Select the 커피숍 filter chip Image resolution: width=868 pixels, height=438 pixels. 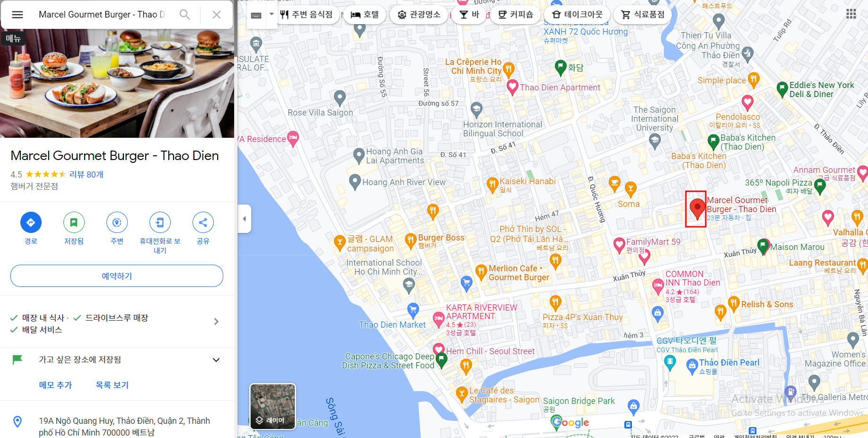coord(516,15)
